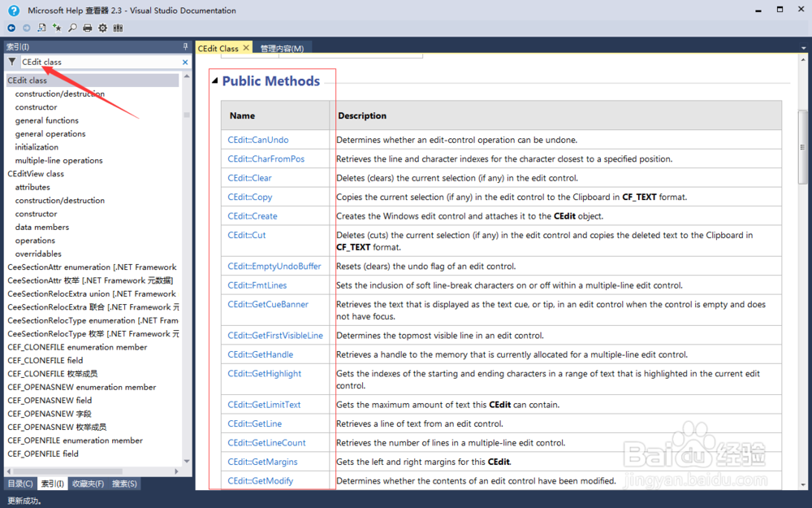Open the tab list dropdown arrow
Viewport: 812px width, 508px height.
pyautogui.click(x=804, y=48)
